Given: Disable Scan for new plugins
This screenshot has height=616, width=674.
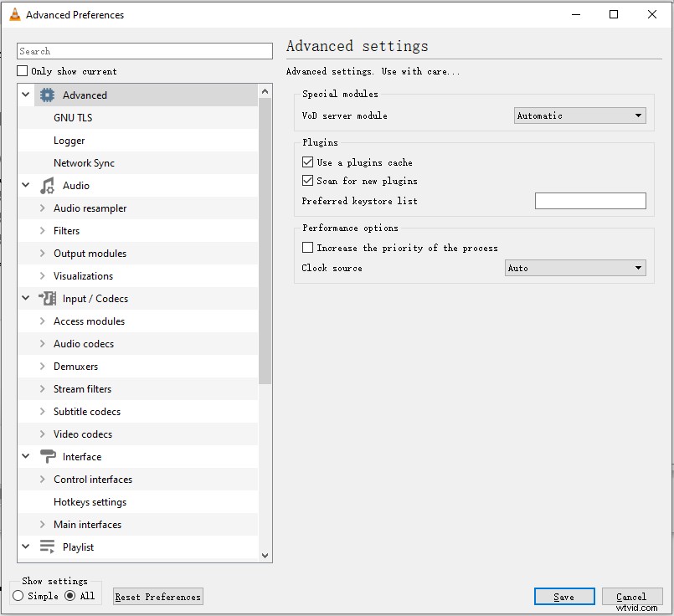Looking at the screenshot, I should pyautogui.click(x=307, y=180).
